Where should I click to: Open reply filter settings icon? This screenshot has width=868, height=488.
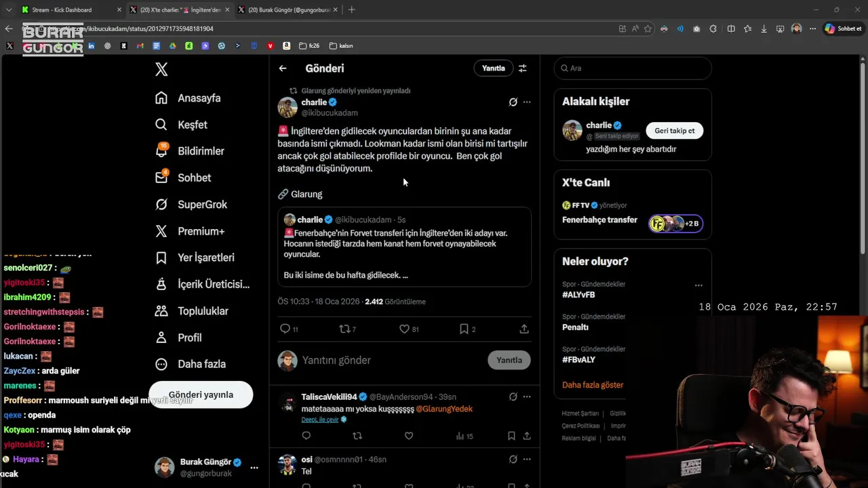[523, 68]
